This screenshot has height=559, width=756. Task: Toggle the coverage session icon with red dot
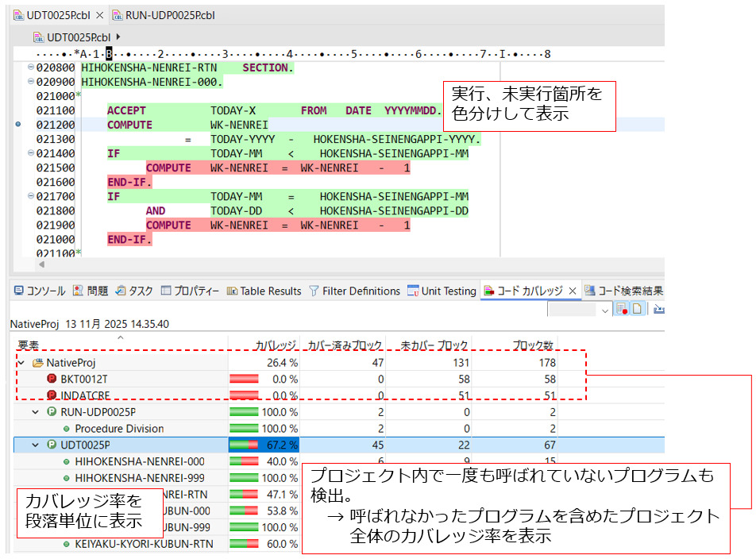pos(620,308)
